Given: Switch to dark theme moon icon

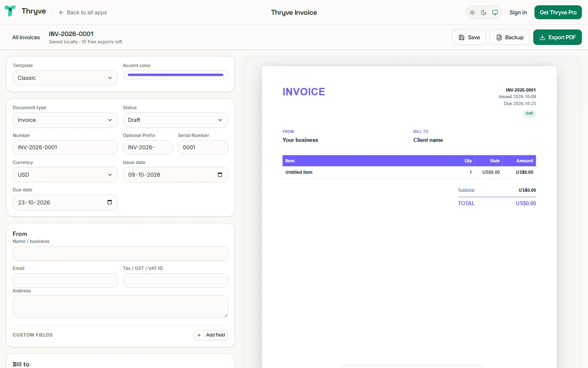Looking at the screenshot, I should point(484,13).
